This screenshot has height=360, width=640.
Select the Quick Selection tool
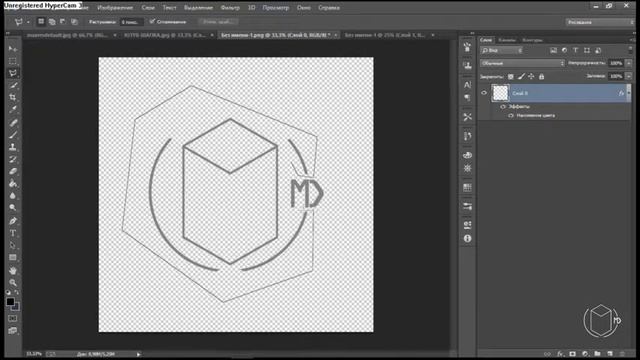(13, 86)
